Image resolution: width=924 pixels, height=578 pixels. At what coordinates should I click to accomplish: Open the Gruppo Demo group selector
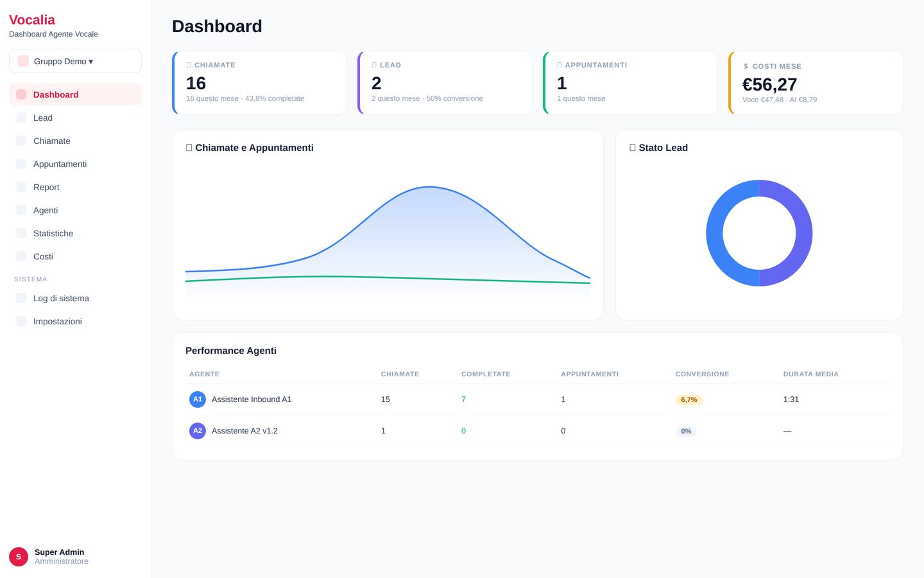[75, 61]
